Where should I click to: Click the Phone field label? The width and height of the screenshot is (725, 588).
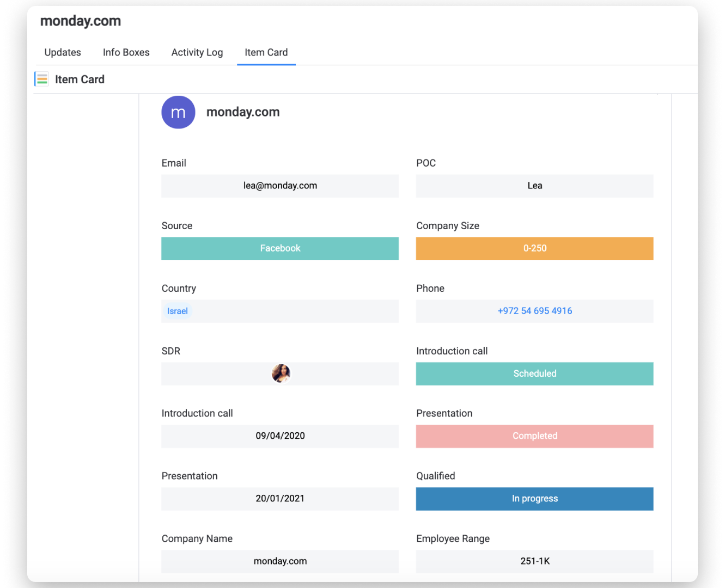(x=430, y=289)
